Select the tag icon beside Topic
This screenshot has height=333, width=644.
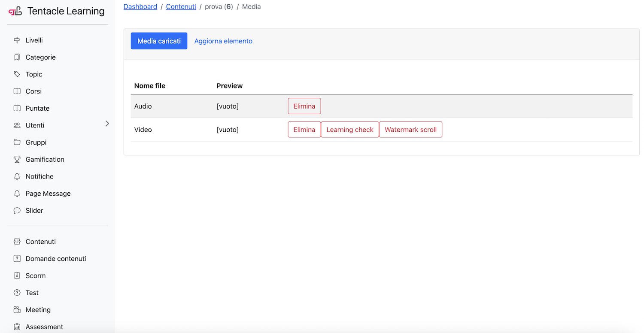point(17,74)
